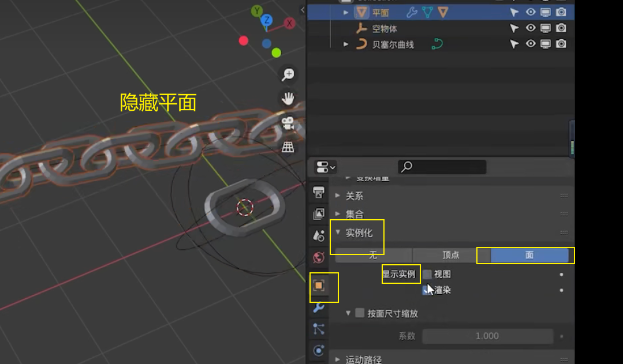Expand the 关系 panel
Image resolution: width=623 pixels, height=364 pixels.
(338, 196)
